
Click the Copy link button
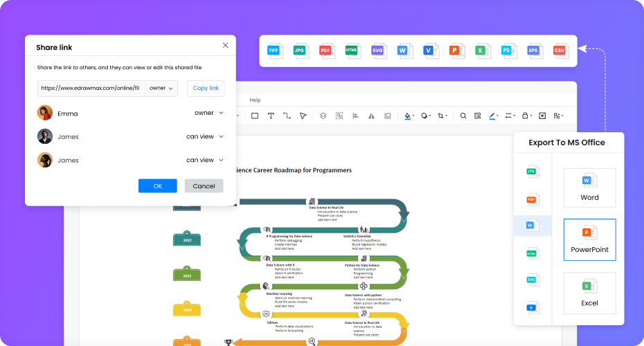pyautogui.click(x=206, y=88)
